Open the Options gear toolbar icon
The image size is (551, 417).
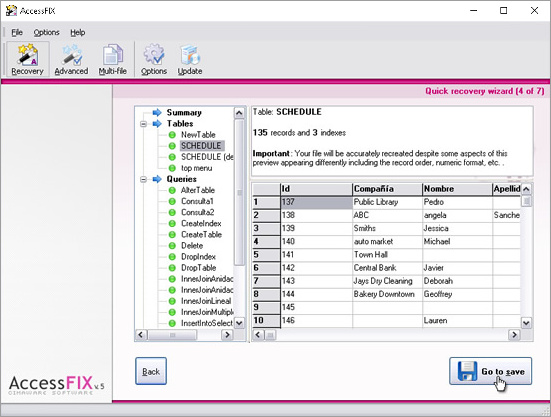coord(154,60)
